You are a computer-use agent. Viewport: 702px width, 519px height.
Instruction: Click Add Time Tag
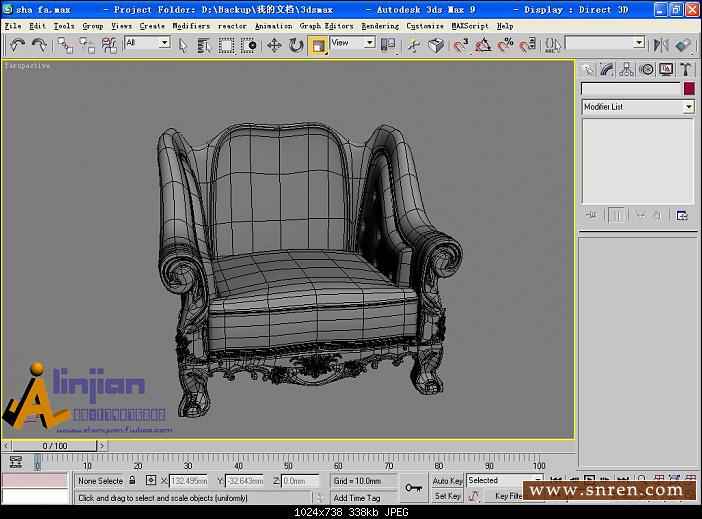click(357, 498)
